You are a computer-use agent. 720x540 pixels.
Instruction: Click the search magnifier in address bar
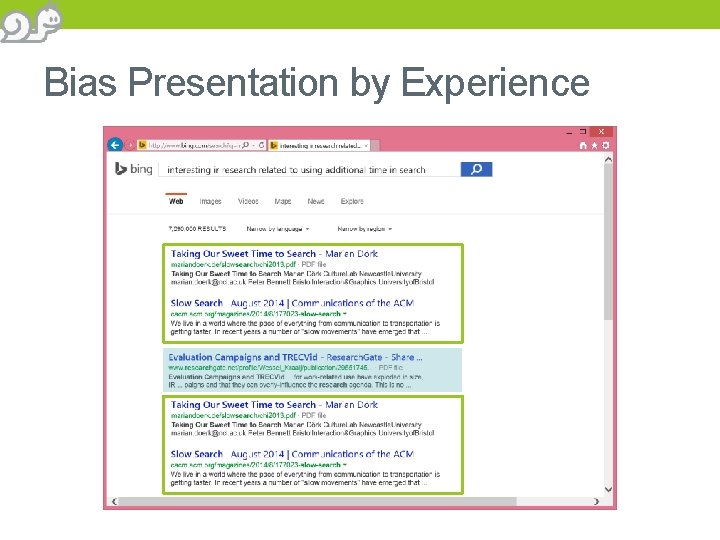pos(246,145)
